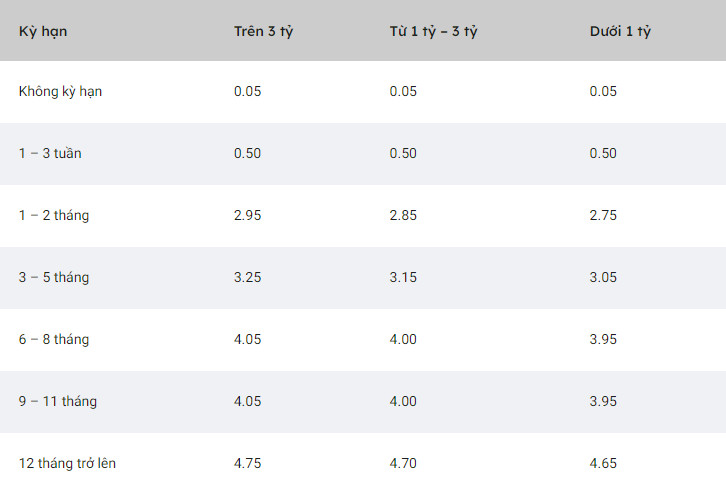The image size is (726, 495).
Task: Select the '1 – 3 tuần' row label
Action: (50, 153)
